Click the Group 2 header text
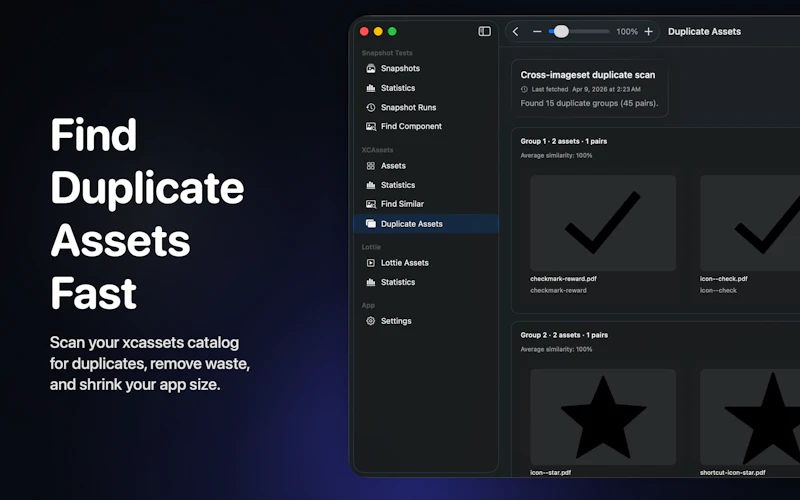The height and width of the screenshot is (500, 800). coord(564,335)
